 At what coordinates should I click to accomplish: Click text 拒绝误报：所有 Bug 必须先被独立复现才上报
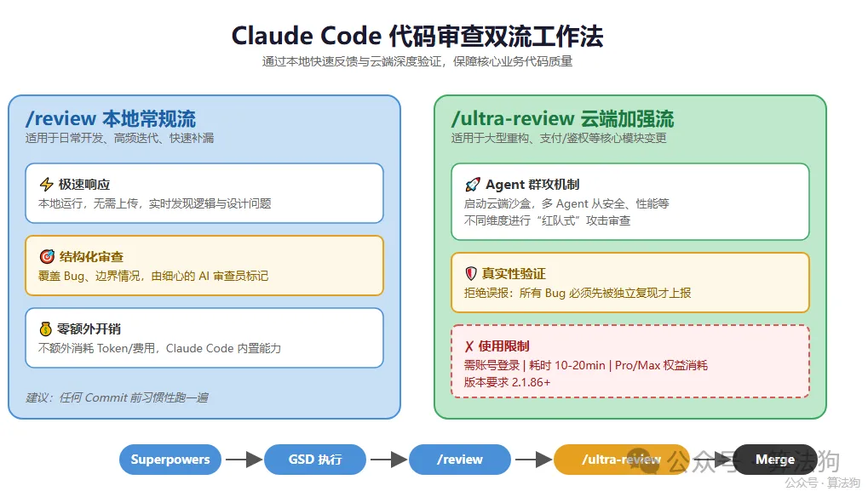[x=578, y=293]
